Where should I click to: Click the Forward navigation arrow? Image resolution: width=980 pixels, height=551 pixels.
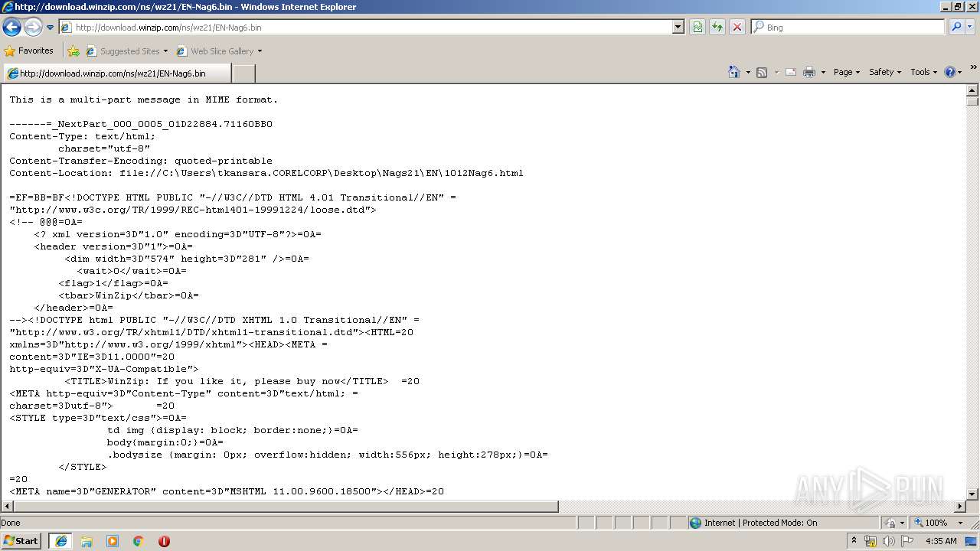click(x=33, y=28)
